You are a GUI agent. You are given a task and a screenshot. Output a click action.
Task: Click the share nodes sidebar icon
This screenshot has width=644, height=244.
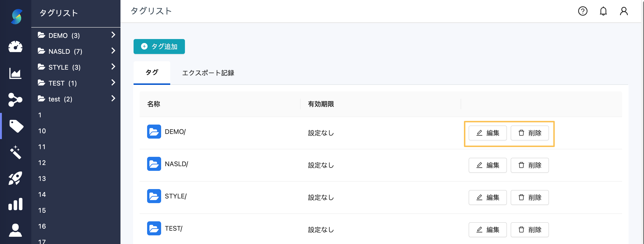point(15,100)
